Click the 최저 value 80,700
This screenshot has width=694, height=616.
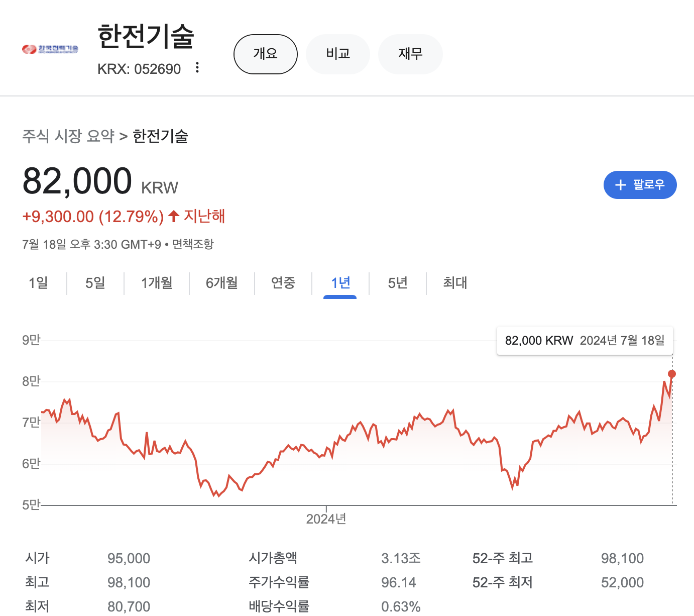[x=129, y=606]
